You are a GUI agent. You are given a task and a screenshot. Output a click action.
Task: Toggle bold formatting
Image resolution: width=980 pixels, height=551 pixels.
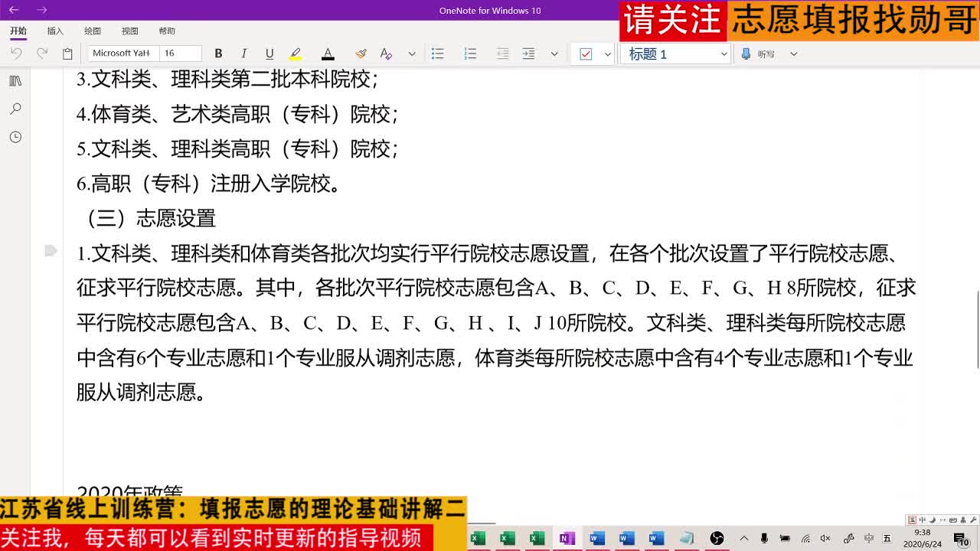(218, 54)
